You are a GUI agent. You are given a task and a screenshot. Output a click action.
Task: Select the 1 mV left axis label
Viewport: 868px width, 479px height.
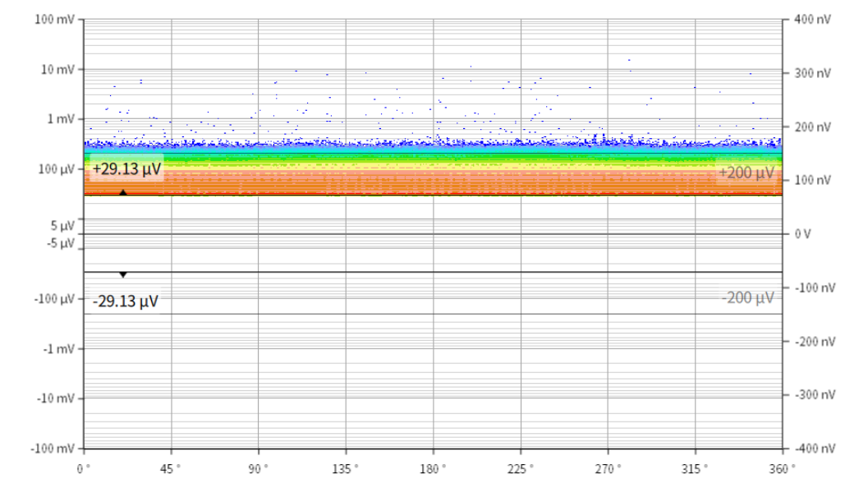tap(60, 119)
